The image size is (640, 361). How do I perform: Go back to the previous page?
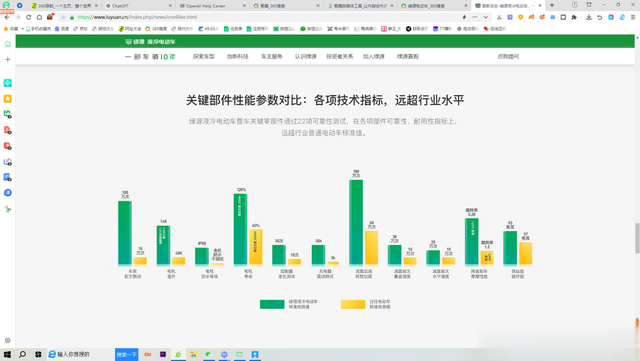click(7, 17)
